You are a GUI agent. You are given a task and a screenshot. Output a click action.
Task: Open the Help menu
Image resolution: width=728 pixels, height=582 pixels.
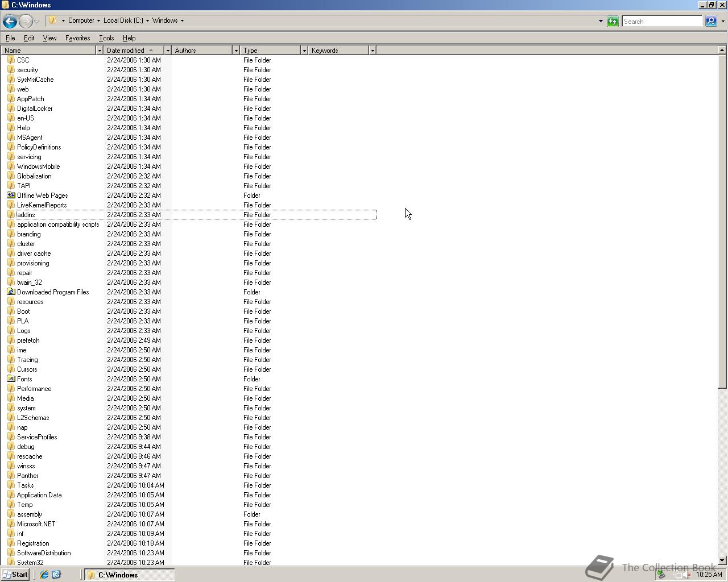point(129,38)
